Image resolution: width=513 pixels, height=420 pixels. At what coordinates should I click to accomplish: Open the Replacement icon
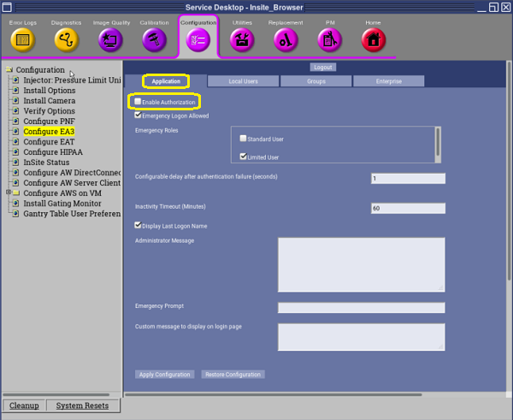[286, 39]
